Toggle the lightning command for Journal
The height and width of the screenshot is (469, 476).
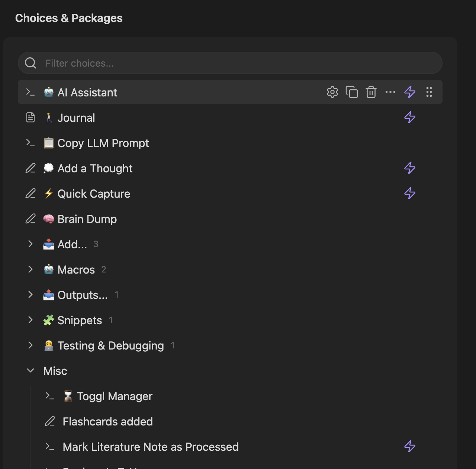point(409,117)
